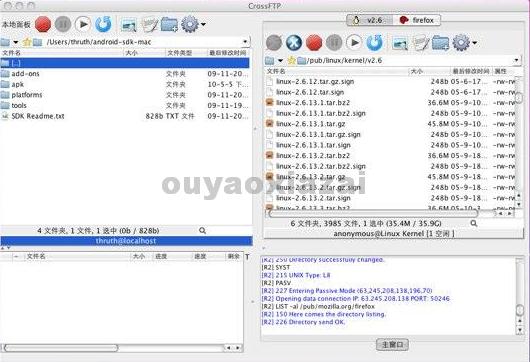The image size is (530, 362).
Task: Click the play button in remote panel toolbar
Action: [354, 43]
